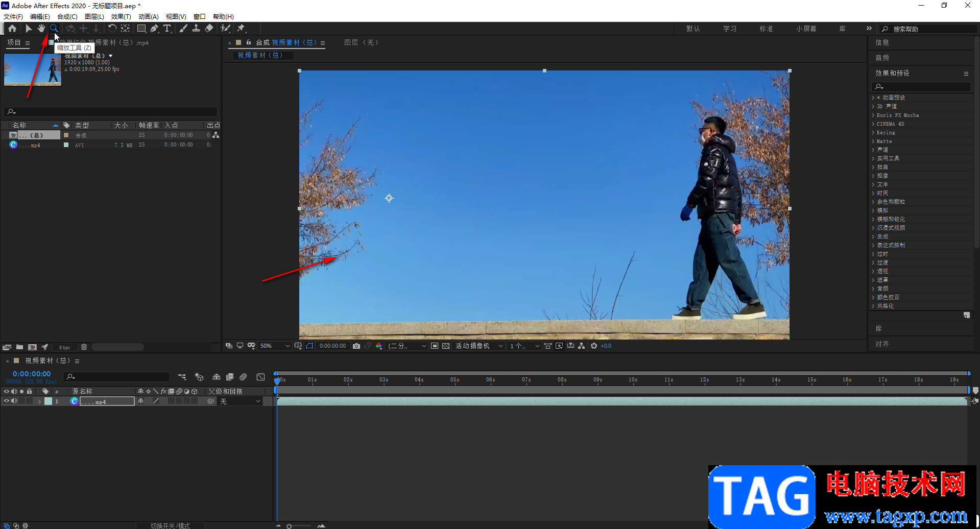Image resolution: width=980 pixels, height=529 pixels.
Task: Expand the Keying effects category
Action: point(873,132)
